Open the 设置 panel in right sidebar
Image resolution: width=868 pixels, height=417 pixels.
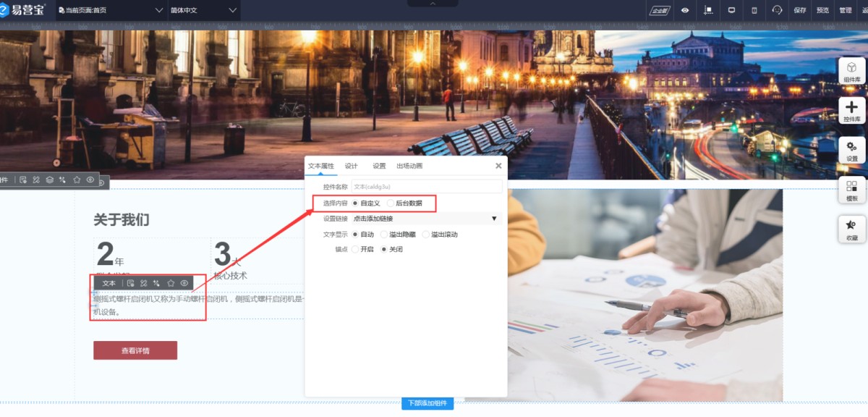click(852, 151)
